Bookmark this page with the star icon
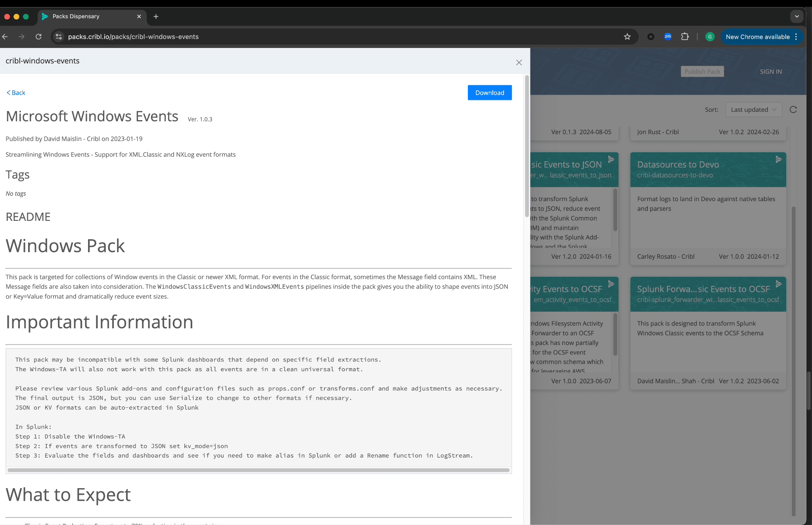 click(x=627, y=37)
